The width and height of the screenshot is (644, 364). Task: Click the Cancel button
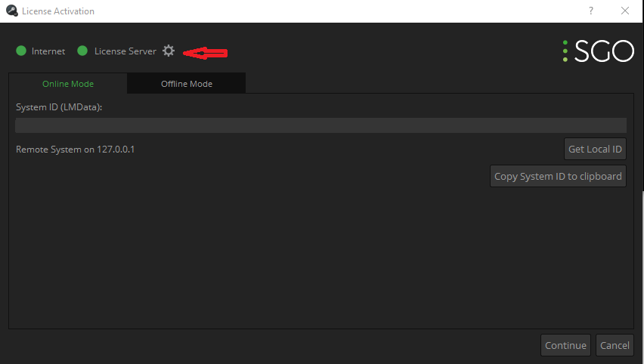click(x=615, y=345)
